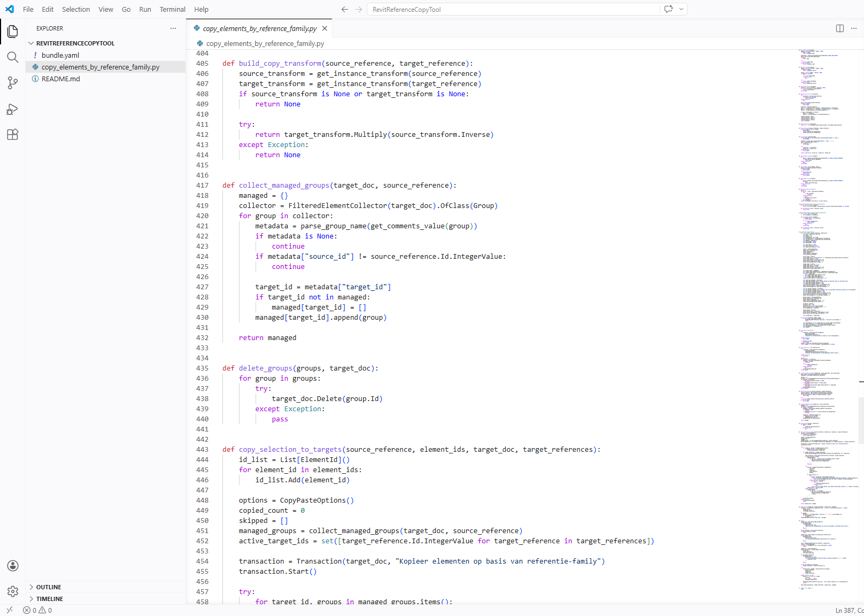The width and height of the screenshot is (864, 616).
Task: Open the Terminal menu
Action: coord(172,9)
